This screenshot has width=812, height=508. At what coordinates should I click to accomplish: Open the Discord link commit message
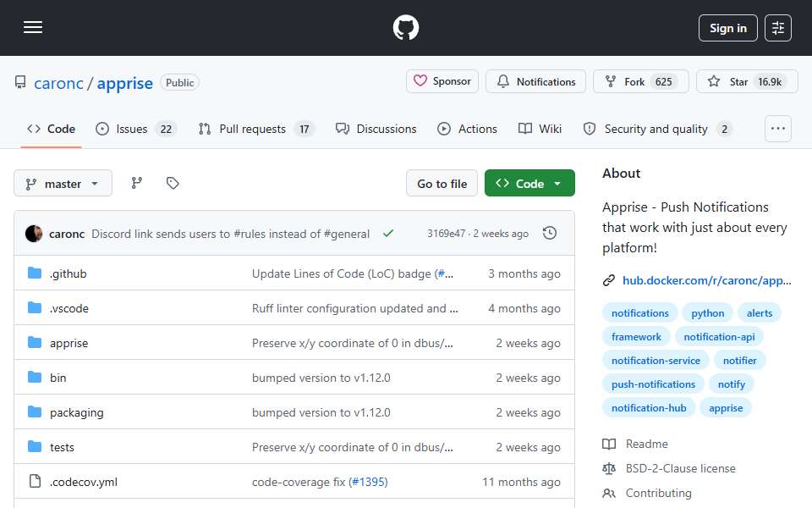(230, 234)
